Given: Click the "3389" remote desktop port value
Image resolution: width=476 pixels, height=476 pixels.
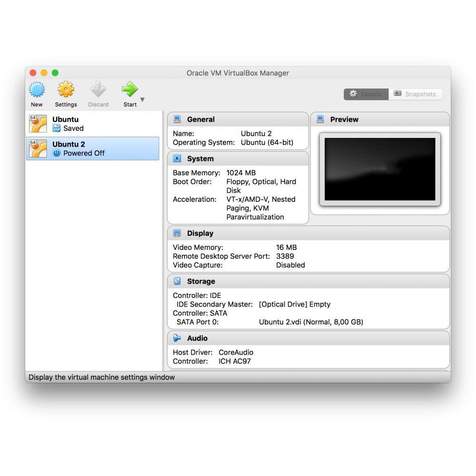Looking at the screenshot, I should [285, 256].
